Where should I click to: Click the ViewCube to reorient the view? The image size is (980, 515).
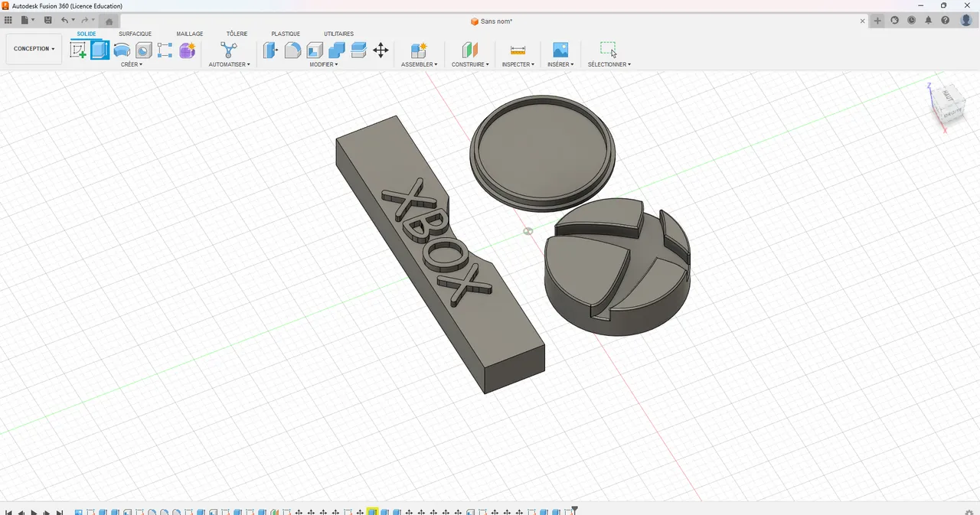947,103
